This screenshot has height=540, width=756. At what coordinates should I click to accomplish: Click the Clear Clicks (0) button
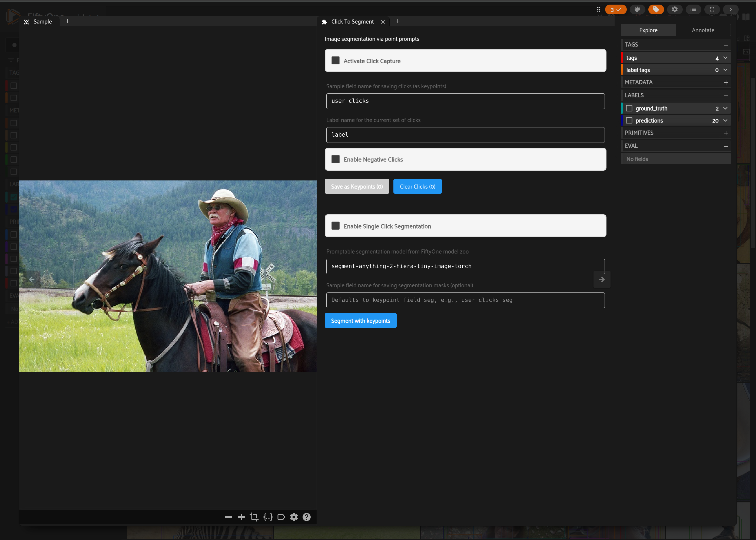(x=417, y=187)
